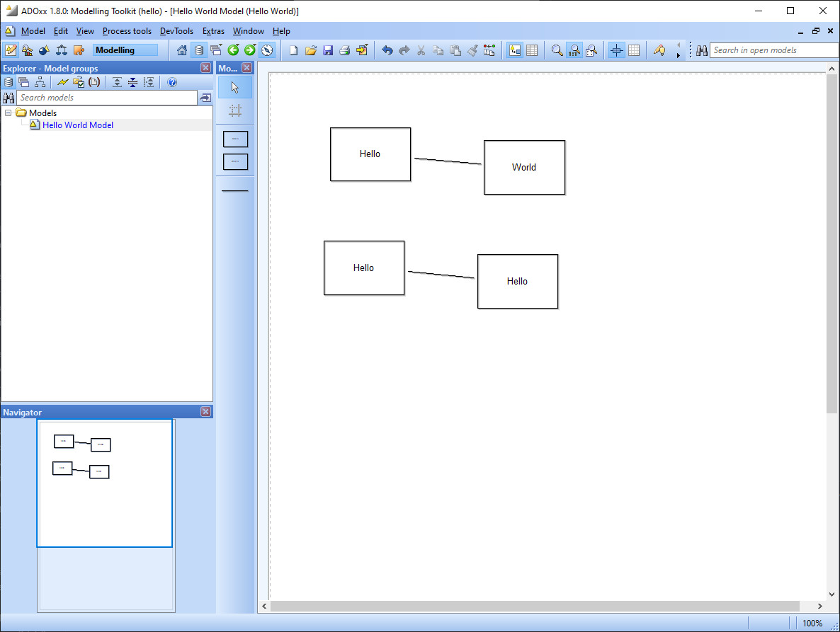Select the arrow pointer edit tool
This screenshot has height=632, width=840.
pos(235,88)
